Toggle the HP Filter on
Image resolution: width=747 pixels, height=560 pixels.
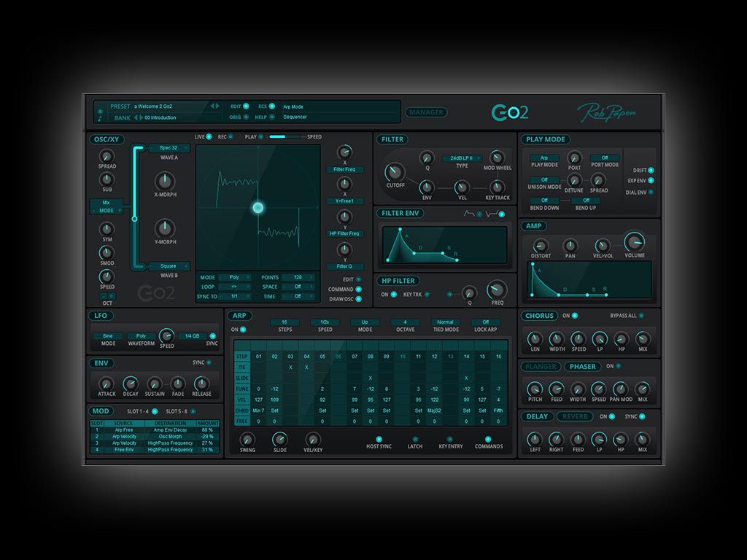(x=393, y=295)
